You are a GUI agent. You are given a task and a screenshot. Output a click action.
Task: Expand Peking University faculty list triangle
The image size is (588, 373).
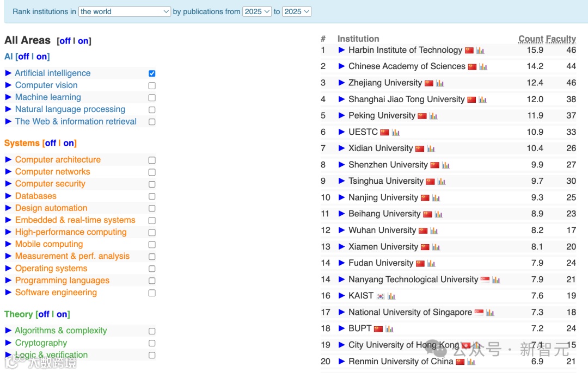pos(341,115)
